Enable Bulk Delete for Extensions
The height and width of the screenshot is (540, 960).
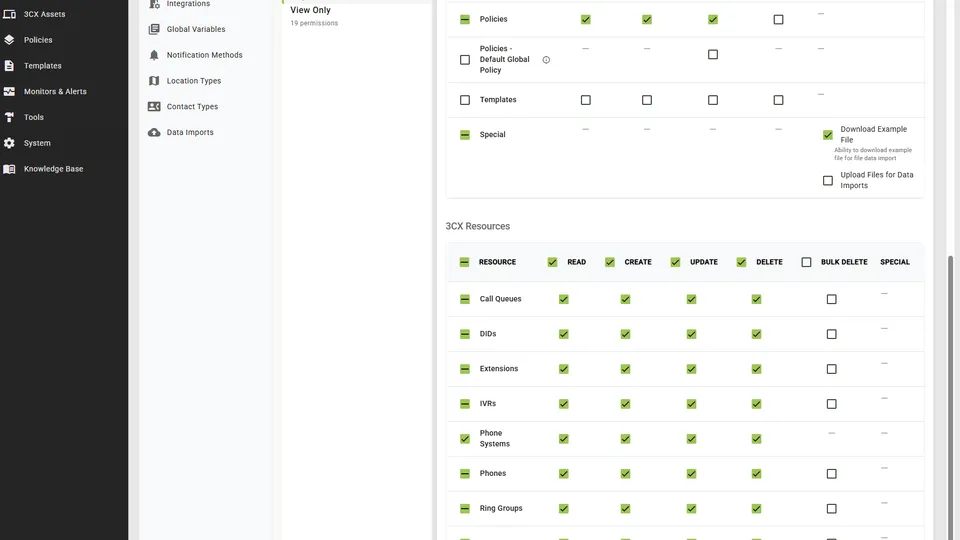coord(831,369)
